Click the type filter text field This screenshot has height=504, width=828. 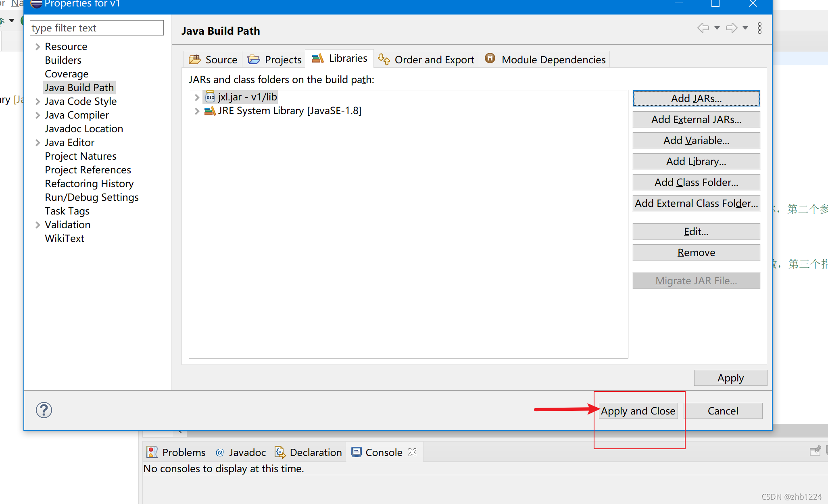click(97, 28)
